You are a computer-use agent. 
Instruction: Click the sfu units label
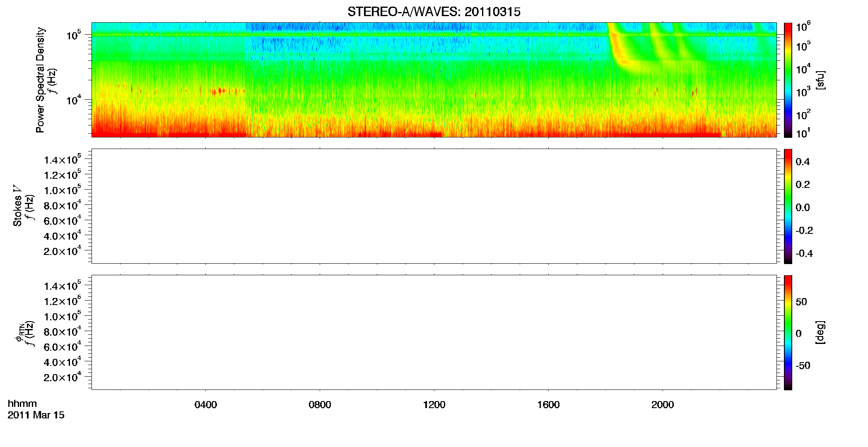click(820, 80)
